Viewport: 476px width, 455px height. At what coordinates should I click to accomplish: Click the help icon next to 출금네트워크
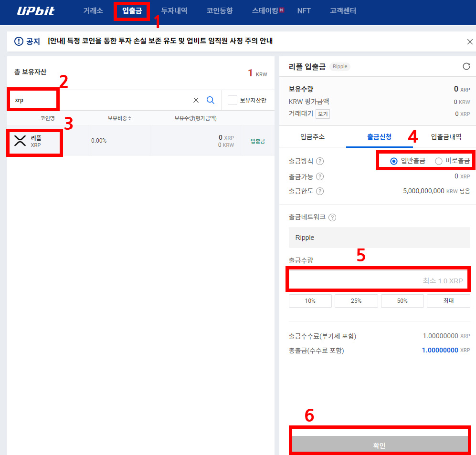tap(332, 217)
